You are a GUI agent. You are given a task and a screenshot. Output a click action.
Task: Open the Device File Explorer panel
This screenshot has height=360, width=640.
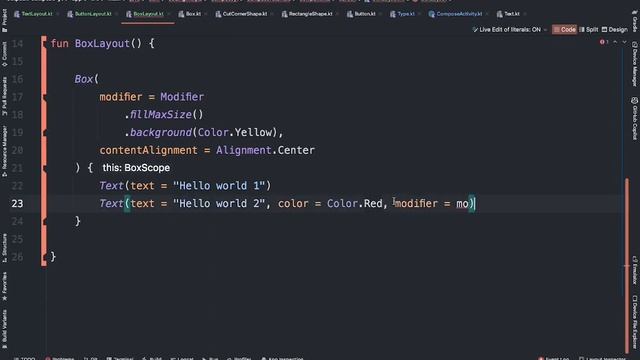(x=635, y=322)
